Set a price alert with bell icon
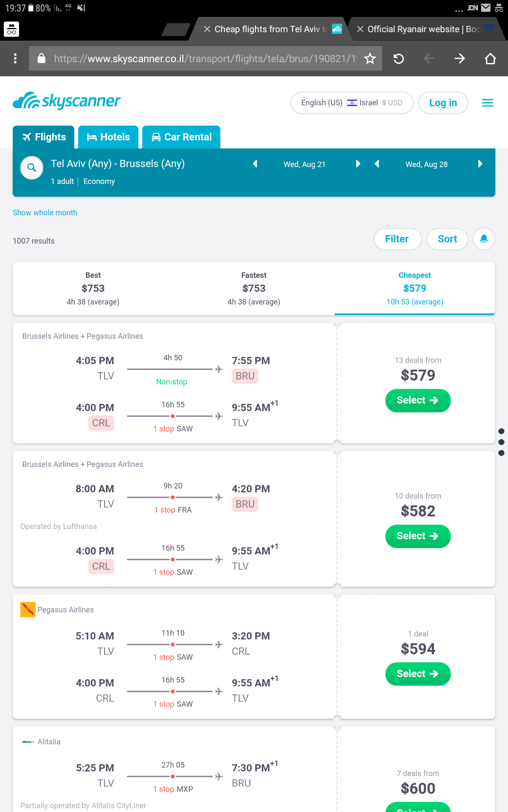Image resolution: width=508 pixels, height=812 pixels. [x=484, y=239]
